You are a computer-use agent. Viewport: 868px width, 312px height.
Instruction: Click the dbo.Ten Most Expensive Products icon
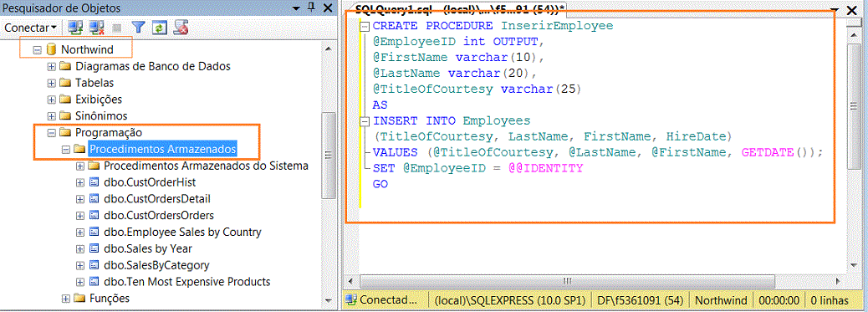(94, 282)
